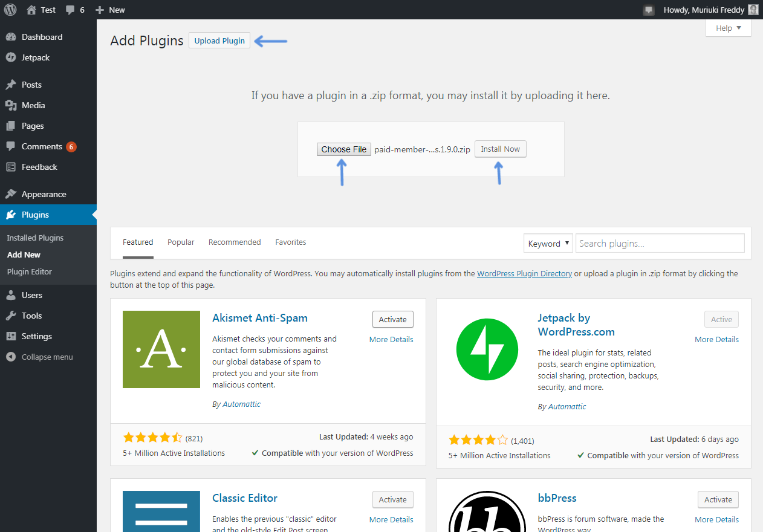Viewport: 763px width, 532px height.
Task: Activate the Akismet Anti-Spam plugin
Action: point(393,319)
